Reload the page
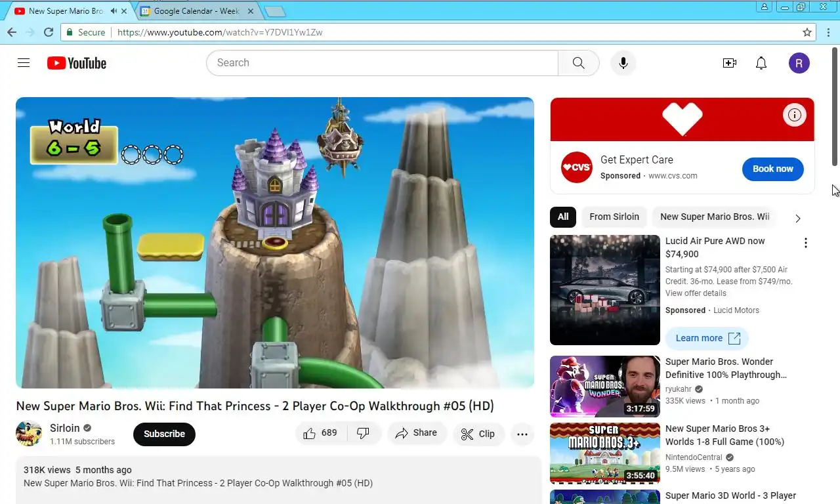The height and width of the screenshot is (504, 840). click(x=48, y=32)
